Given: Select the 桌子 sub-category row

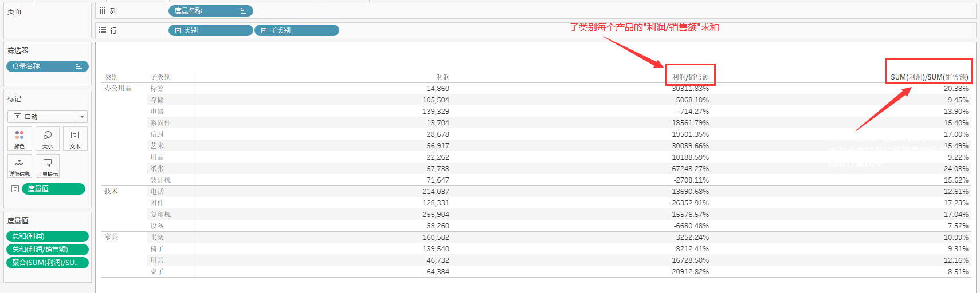Looking at the screenshot, I should 157,272.
